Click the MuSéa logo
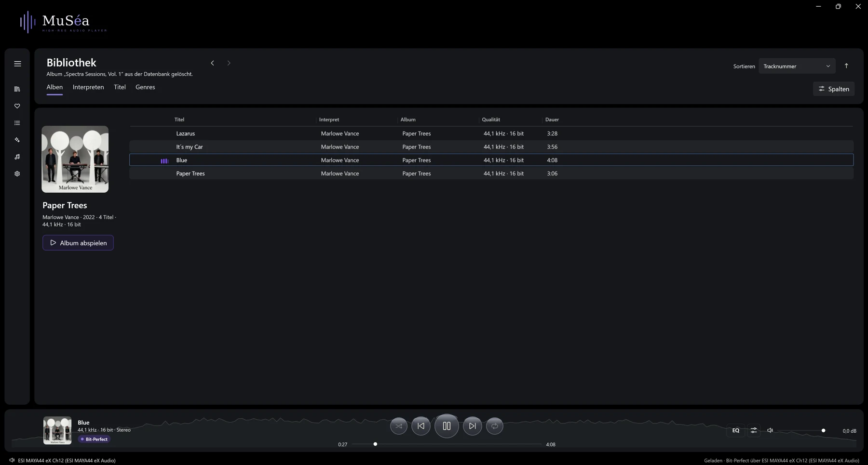 63,22
